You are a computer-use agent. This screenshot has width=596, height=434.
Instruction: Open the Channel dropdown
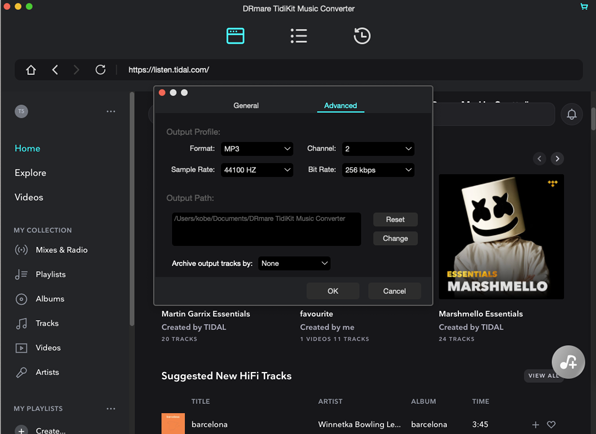click(378, 149)
